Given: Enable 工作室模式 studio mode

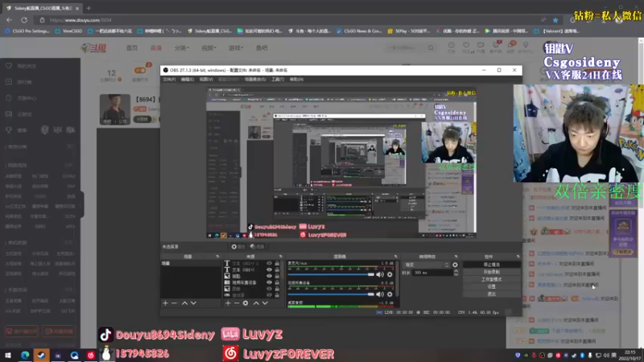Looking at the screenshot, I should [492, 279].
